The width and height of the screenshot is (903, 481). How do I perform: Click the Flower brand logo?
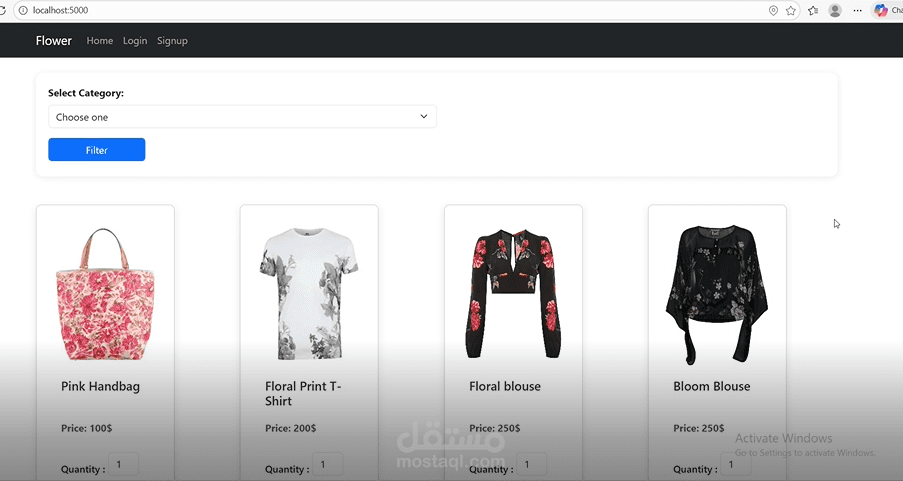tap(54, 41)
